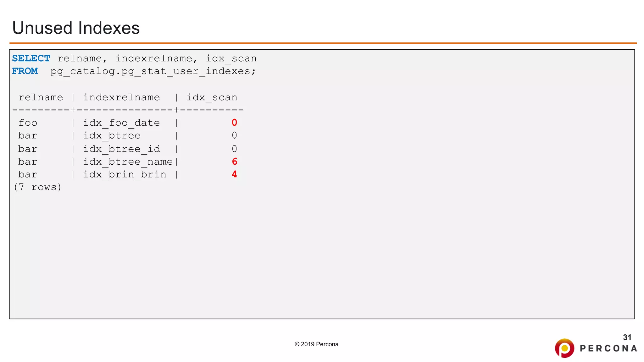644x362 pixels.
Task: Click the idx_btree_id index entry
Action: [x=121, y=149]
